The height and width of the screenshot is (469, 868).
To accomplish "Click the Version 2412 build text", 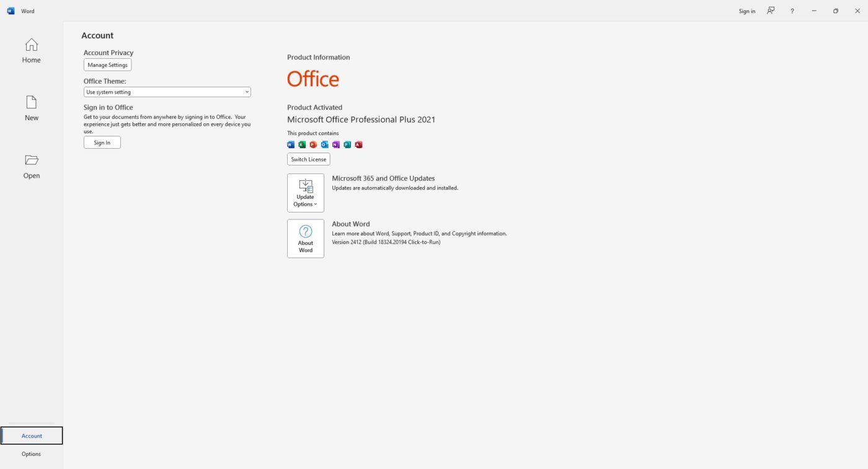I will coord(386,242).
